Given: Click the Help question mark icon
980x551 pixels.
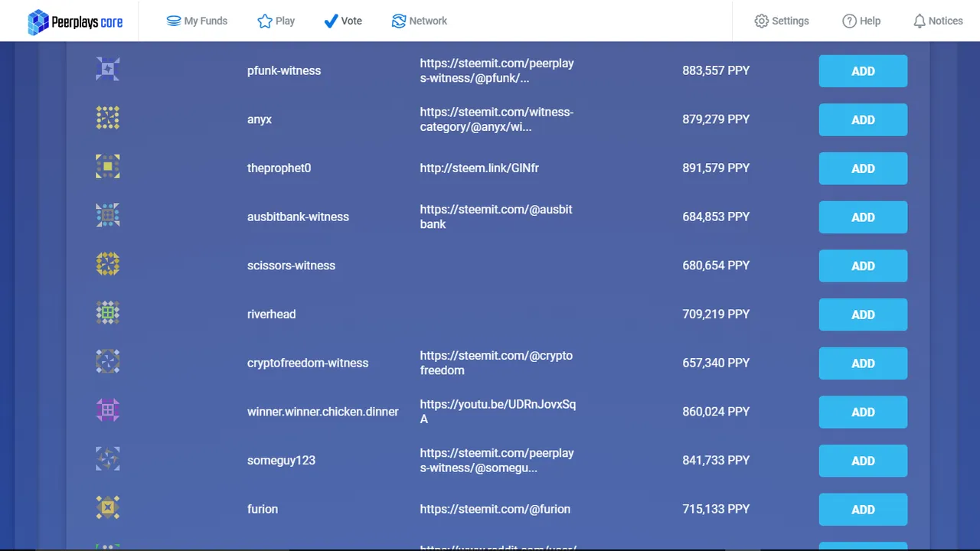Looking at the screenshot, I should point(849,21).
